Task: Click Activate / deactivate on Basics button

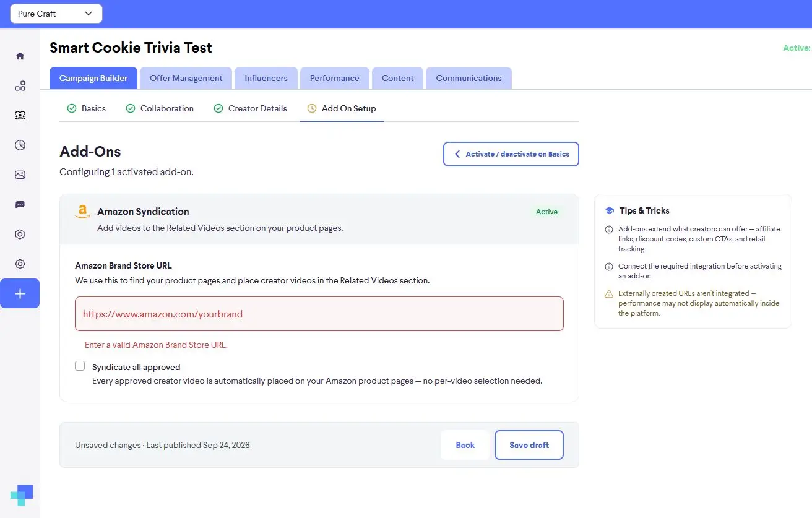Action: pyautogui.click(x=511, y=154)
